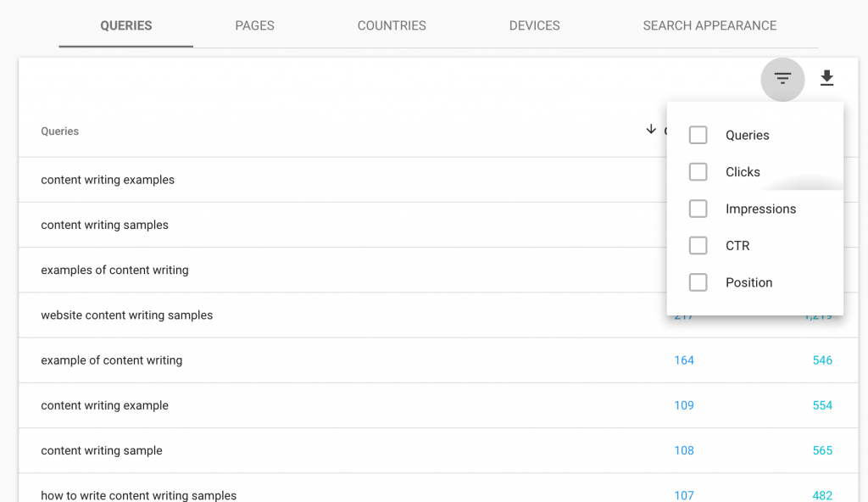This screenshot has width=868, height=502.
Task: View the SEARCH APPEARANCE tab
Action: [709, 25]
